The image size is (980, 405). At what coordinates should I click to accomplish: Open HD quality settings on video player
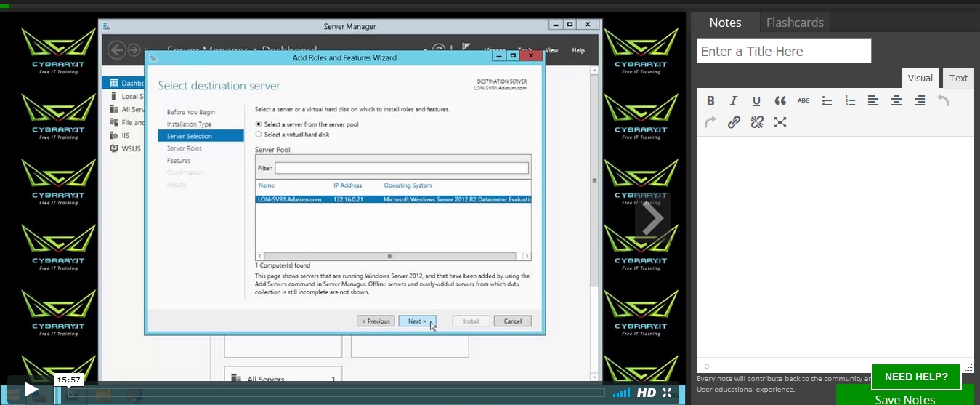point(647,393)
